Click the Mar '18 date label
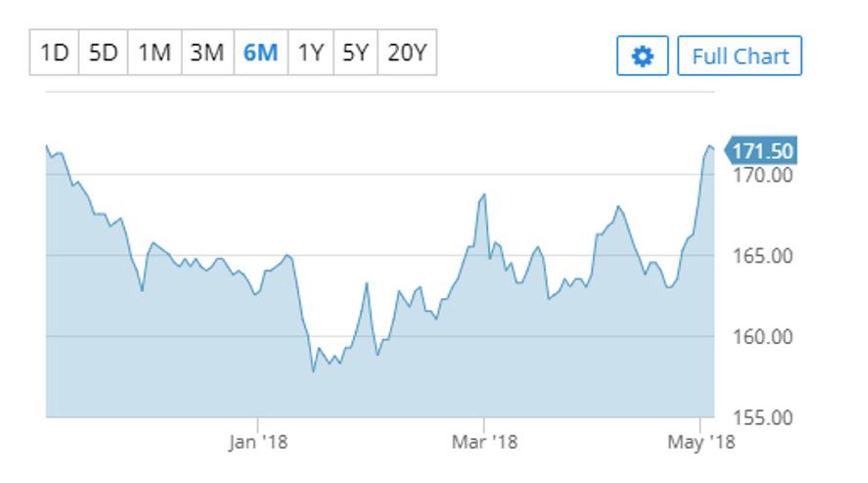 [x=484, y=442]
